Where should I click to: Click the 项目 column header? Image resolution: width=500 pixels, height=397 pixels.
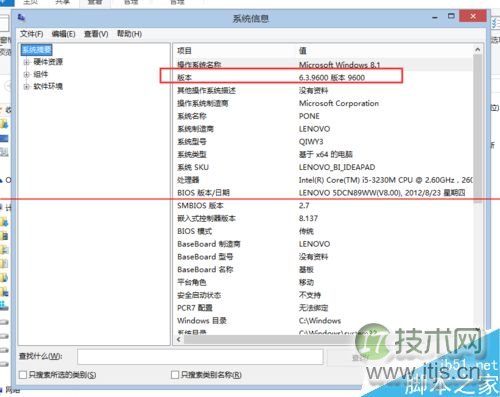click(184, 51)
